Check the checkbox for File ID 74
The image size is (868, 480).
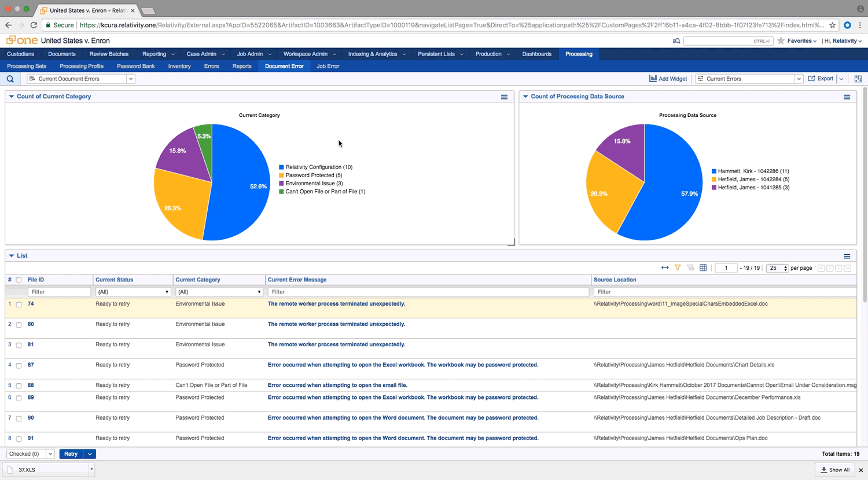point(19,305)
